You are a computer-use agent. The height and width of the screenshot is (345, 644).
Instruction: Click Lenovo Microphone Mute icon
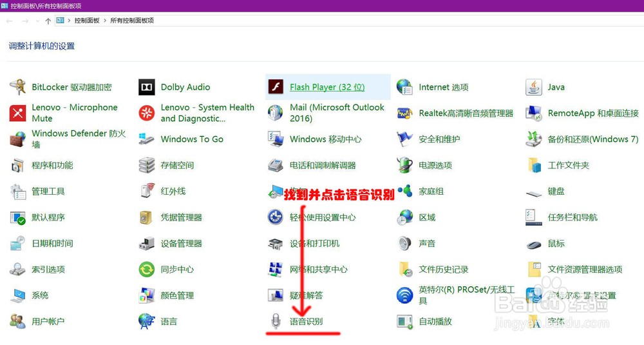[17, 113]
